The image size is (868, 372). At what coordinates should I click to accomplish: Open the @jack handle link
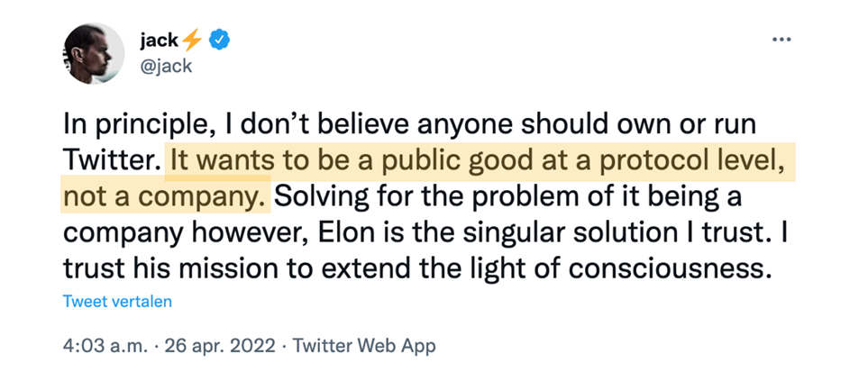[167, 65]
